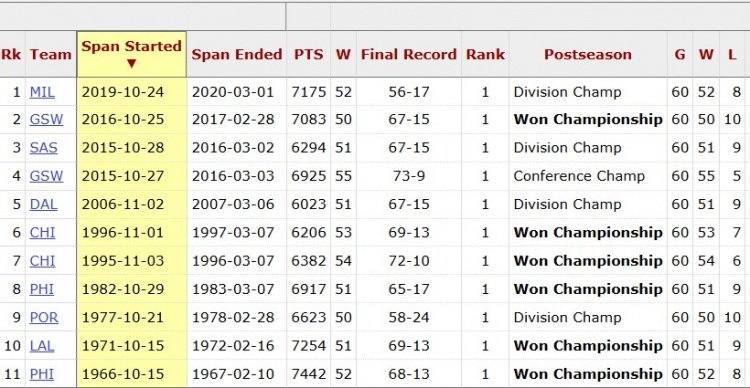
Task: Click the Final Record column header
Action: tap(409, 55)
